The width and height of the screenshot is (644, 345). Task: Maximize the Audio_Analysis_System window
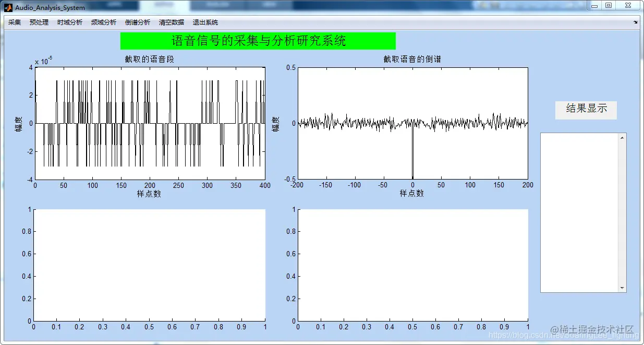(x=609, y=6)
